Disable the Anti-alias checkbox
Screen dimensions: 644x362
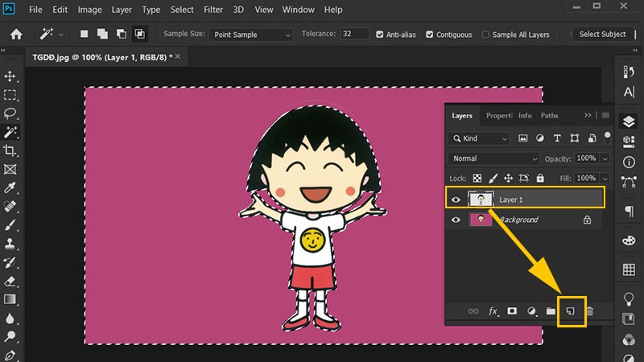381,35
